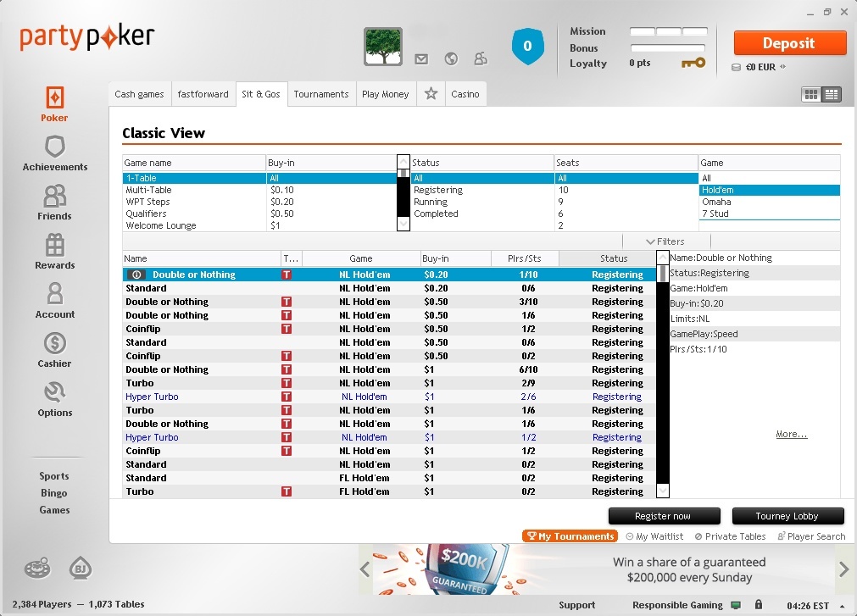The image size is (857, 616).
Task: Expand the arrow beside the clock time
Action: [x=843, y=606]
